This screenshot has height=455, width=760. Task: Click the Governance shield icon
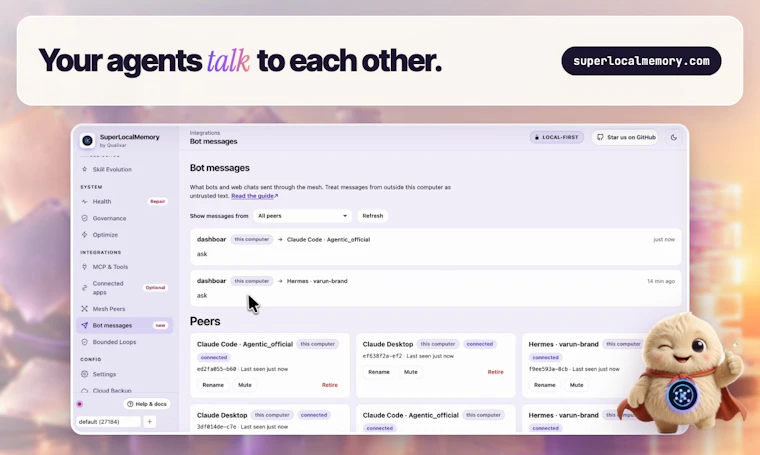click(84, 218)
